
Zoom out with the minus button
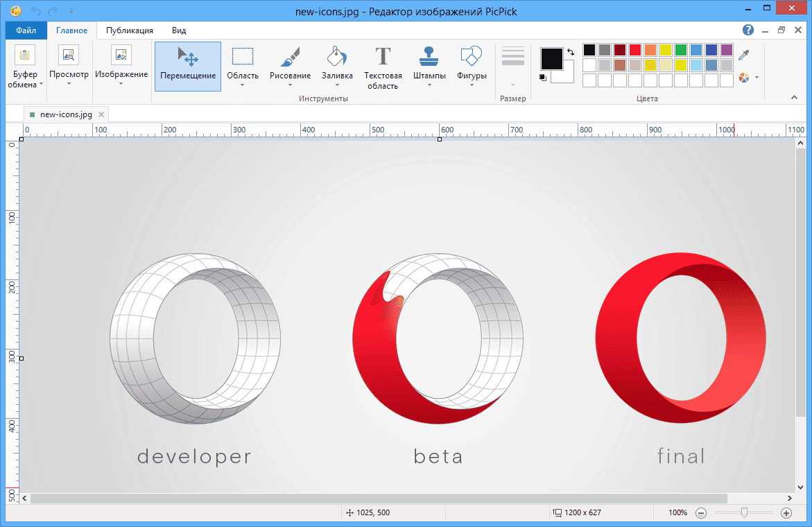click(700, 513)
